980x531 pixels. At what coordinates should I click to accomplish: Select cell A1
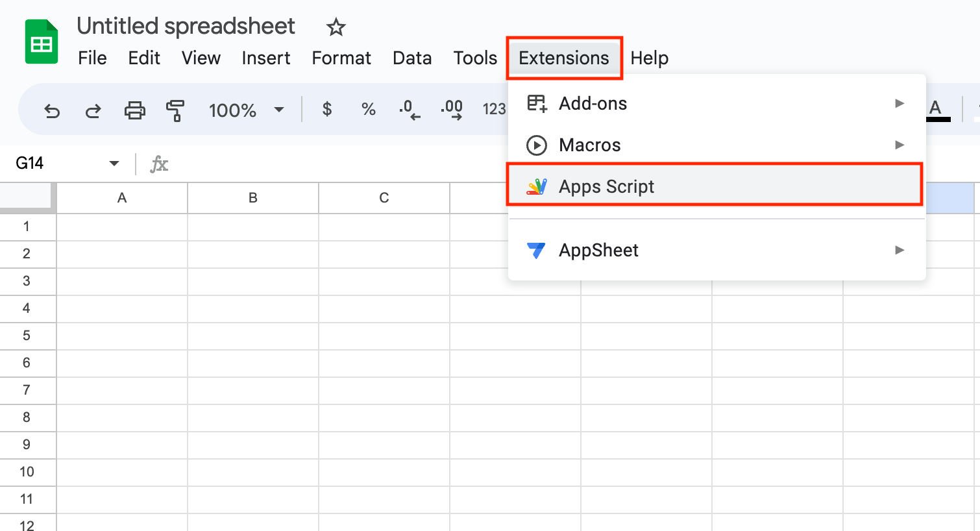(122, 227)
